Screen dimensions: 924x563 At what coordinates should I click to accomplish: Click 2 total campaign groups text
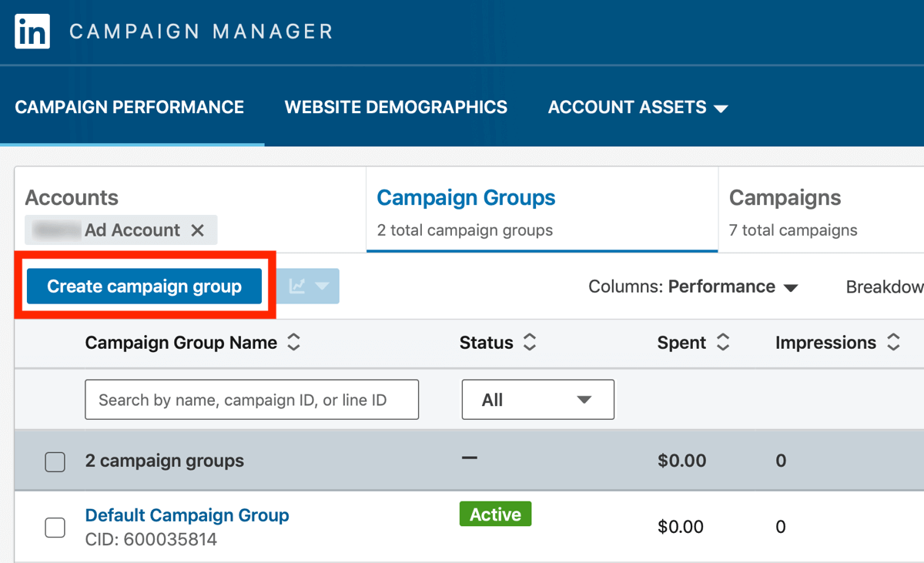(x=465, y=230)
